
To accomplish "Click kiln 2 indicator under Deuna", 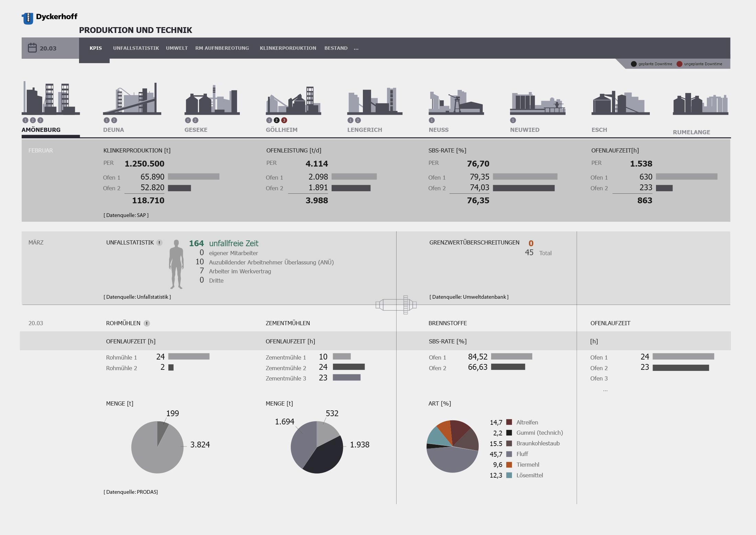I will point(114,120).
